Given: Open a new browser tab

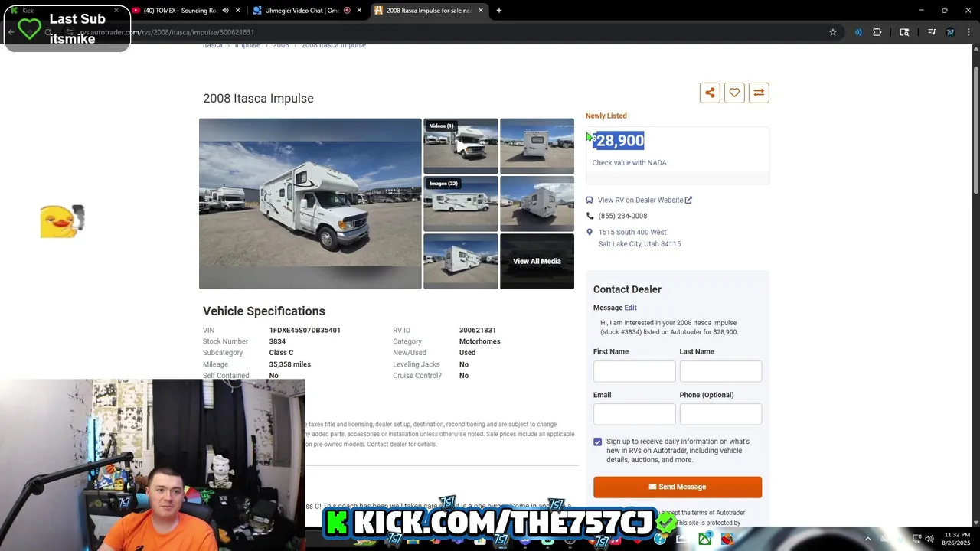Looking at the screenshot, I should 499,11.
